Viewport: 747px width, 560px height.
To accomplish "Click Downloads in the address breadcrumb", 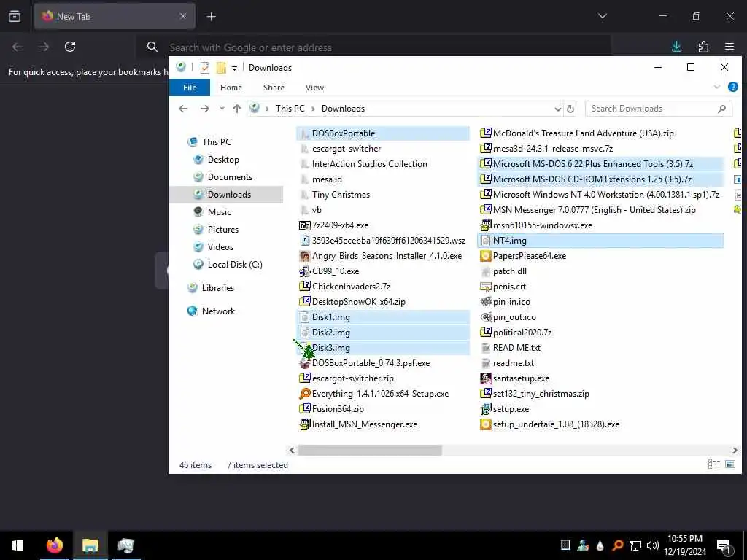I will pos(343,109).
